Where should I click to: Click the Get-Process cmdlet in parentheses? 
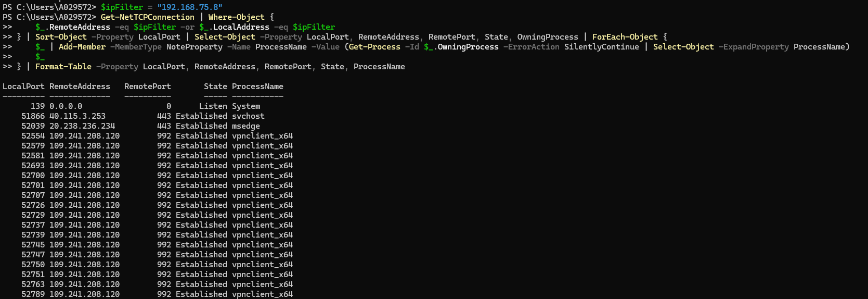tap(374, 47)
